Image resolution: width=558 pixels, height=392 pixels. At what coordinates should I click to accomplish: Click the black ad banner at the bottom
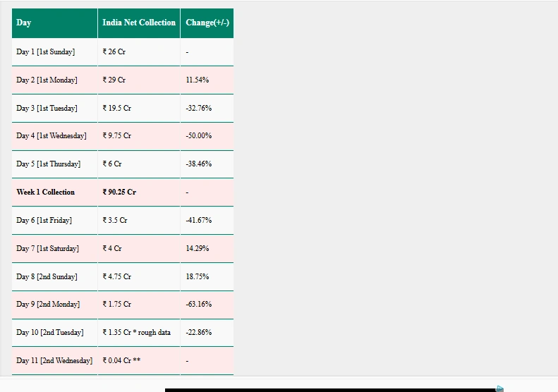tap(331, 390)
